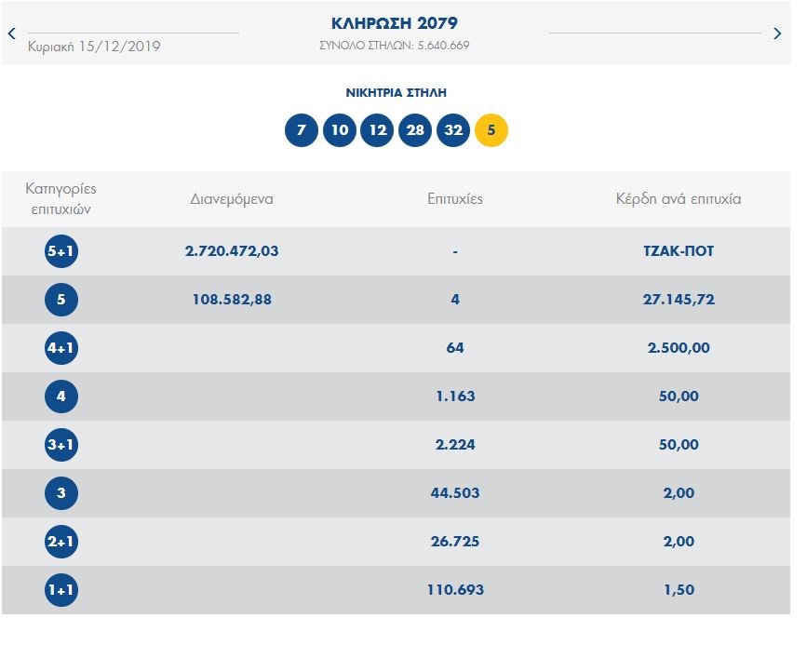This screenshot has height=672, width=807.
Task: Select the 4+1 category badge
Action: coord(61,348)
